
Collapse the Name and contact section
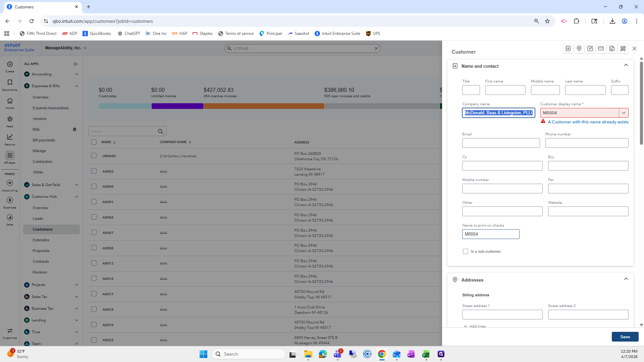click(x=626, y=65)
